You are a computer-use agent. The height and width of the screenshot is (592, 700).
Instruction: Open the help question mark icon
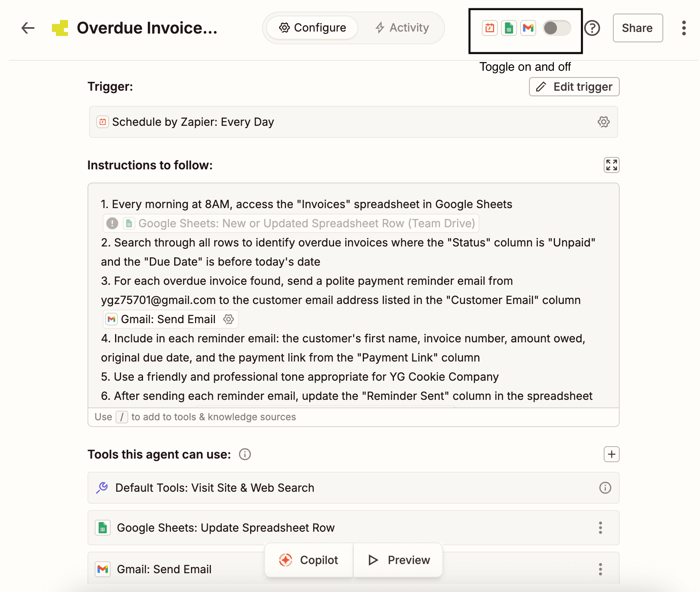click(x=592, y=28)
